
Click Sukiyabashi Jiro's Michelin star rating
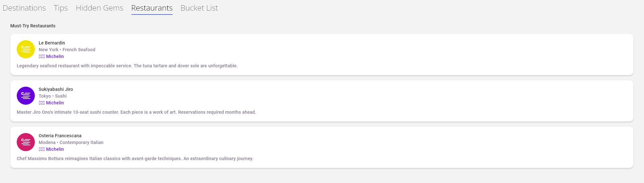pyautogui.click(x=51, y=103)
